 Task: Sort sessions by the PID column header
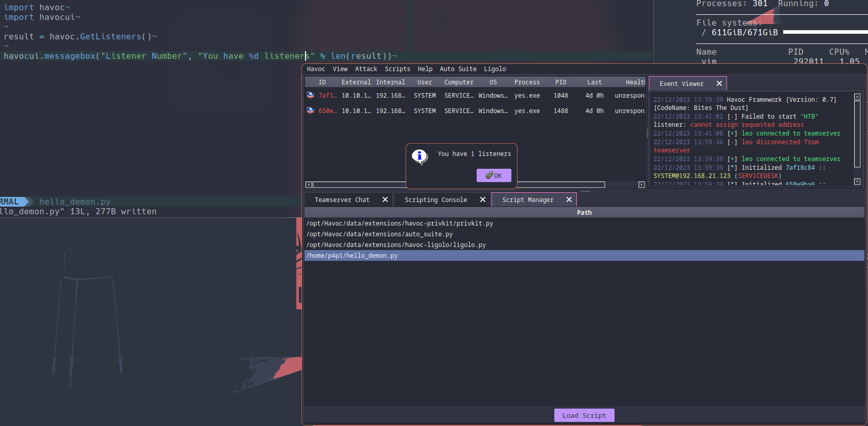[x=560, y=82]
